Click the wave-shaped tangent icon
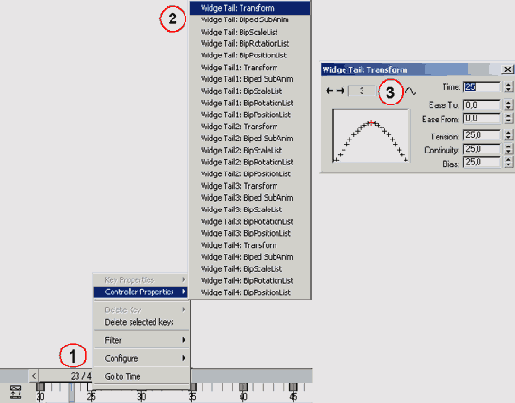The image size is (515, 403). tap(411, 91)
